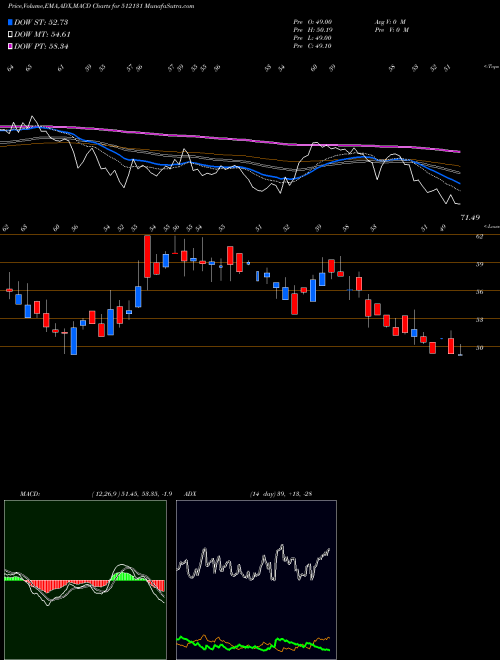500x660 pixels.
Task: Click the MACD: panel label
Action: tap(29, 494)
